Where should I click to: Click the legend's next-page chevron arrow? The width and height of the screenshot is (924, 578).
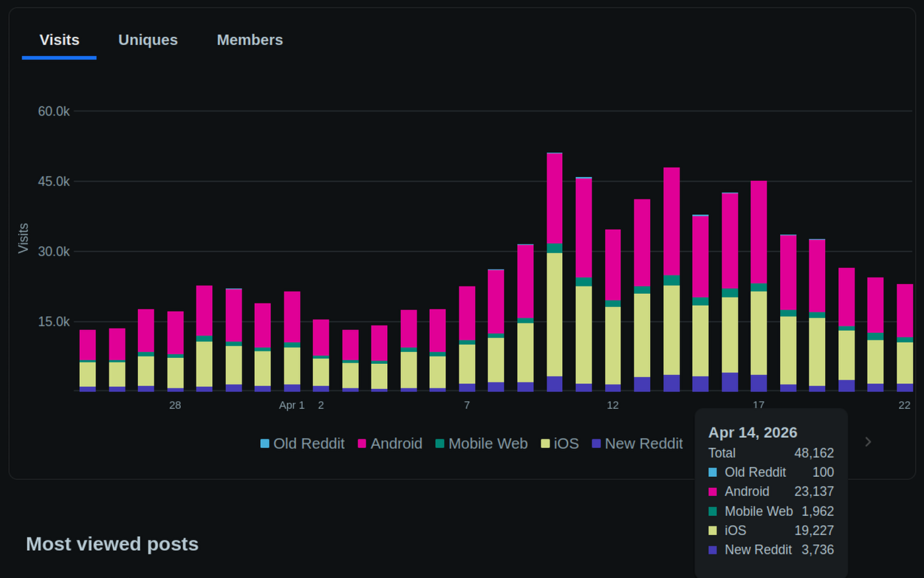tap(868, 442)
